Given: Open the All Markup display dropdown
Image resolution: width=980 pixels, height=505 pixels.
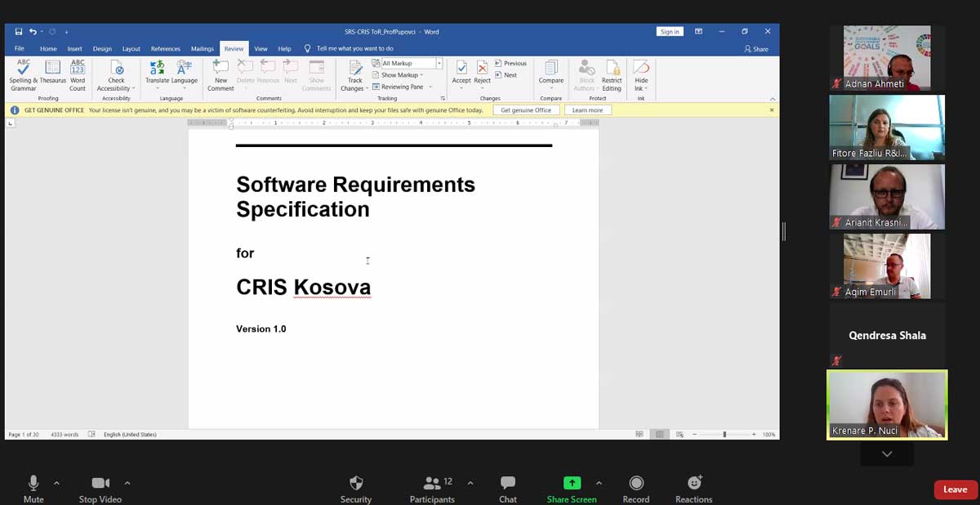Looking at the screenshot, I should 438,62.
